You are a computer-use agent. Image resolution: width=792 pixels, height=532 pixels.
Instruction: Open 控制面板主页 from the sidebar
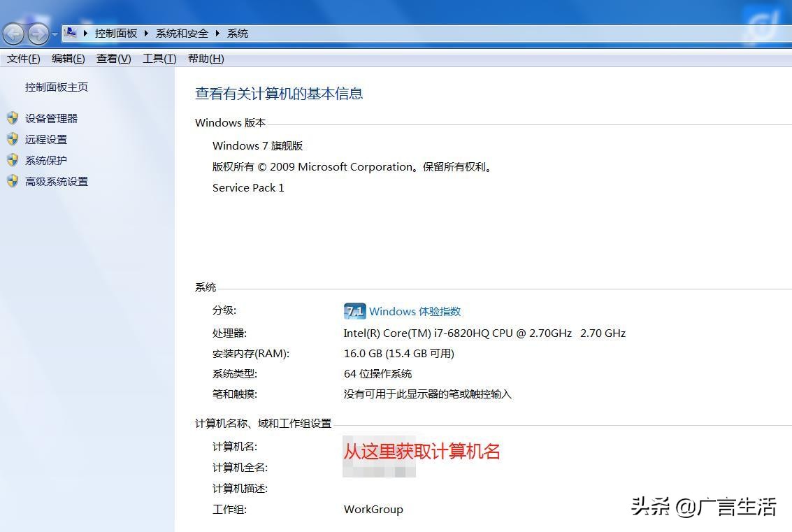pos(56,87)
